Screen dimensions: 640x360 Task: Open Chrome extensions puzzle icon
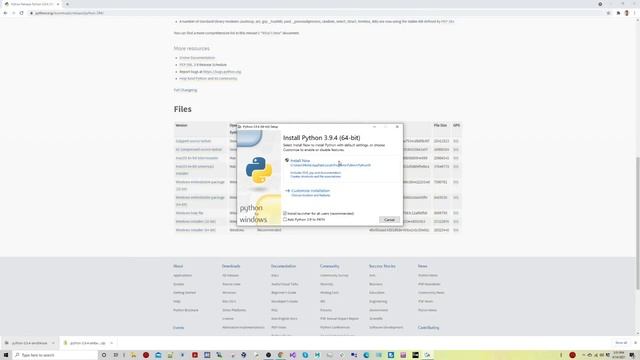pos(618,13)
